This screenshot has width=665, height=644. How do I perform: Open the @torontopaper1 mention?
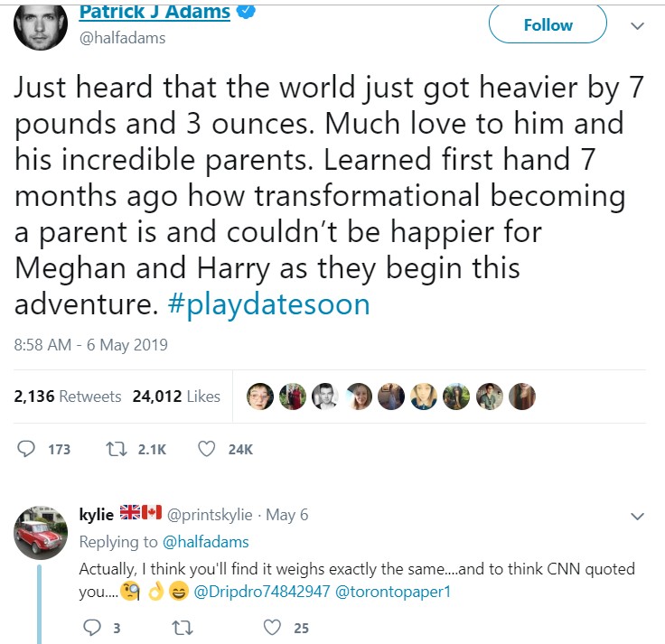coord(393,592)
